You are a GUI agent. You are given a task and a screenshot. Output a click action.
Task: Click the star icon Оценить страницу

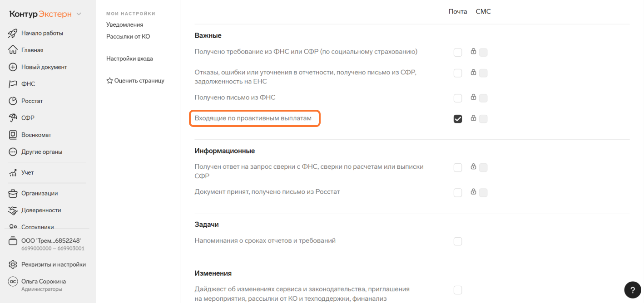109,81
